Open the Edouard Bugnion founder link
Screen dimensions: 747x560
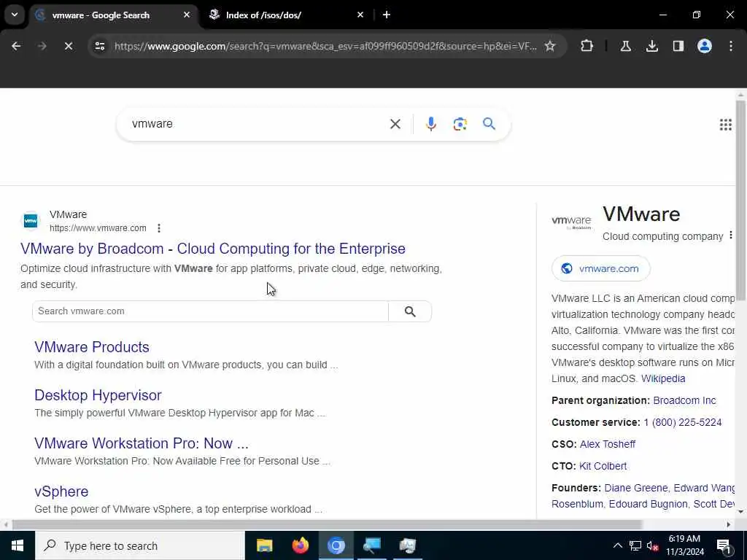(648, 505)
